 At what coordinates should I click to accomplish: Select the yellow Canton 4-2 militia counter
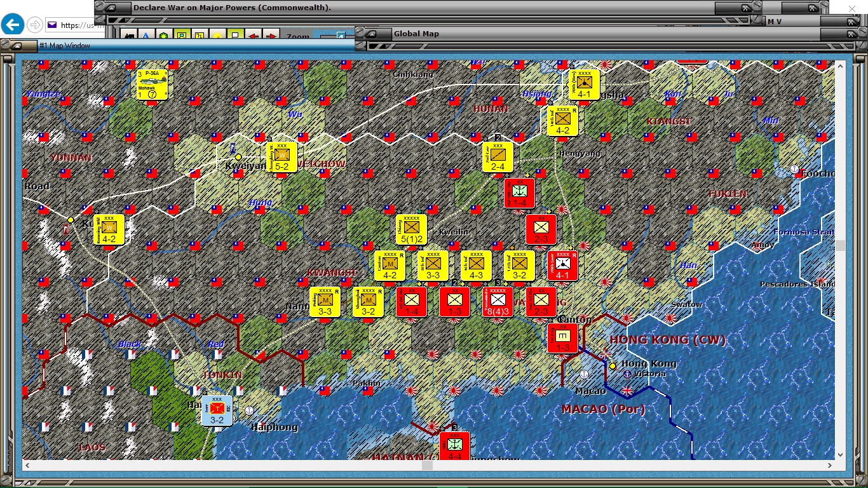[390, 266]
